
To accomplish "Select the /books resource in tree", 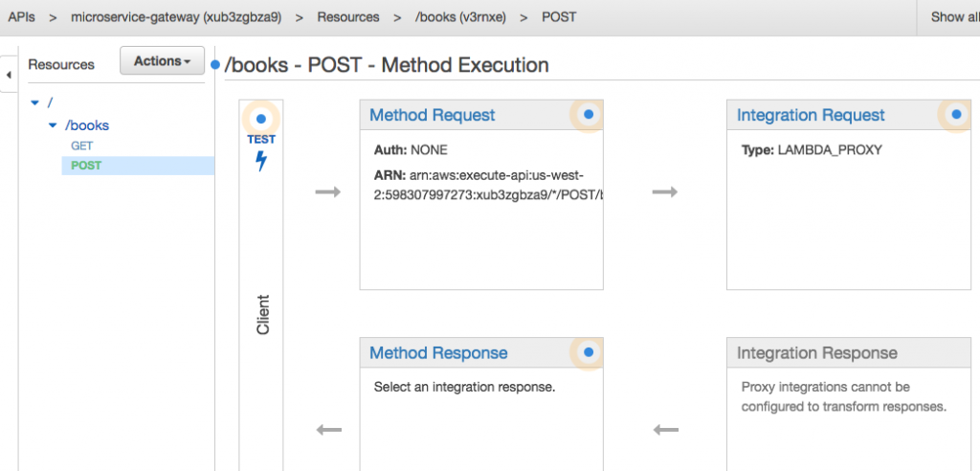I will [87, 125].
